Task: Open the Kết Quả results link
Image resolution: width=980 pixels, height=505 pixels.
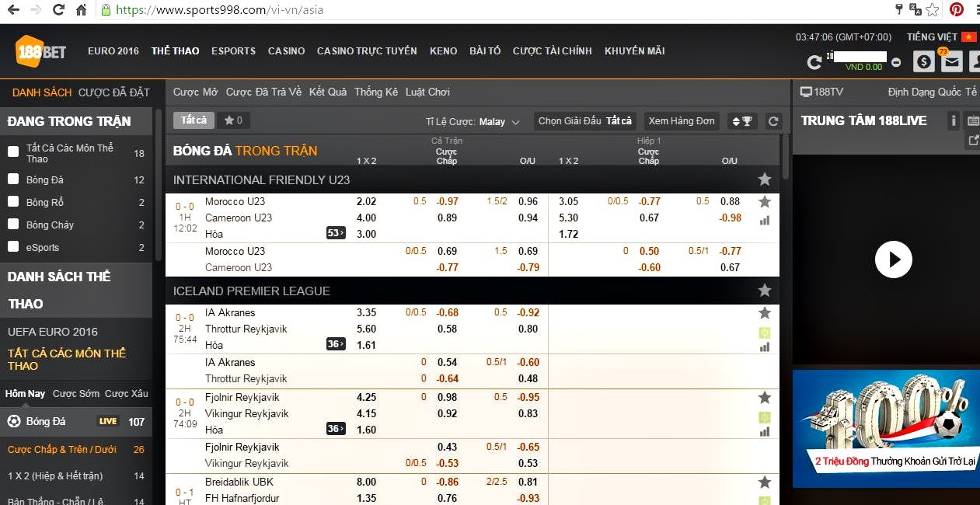Action: tap(328, 92)
